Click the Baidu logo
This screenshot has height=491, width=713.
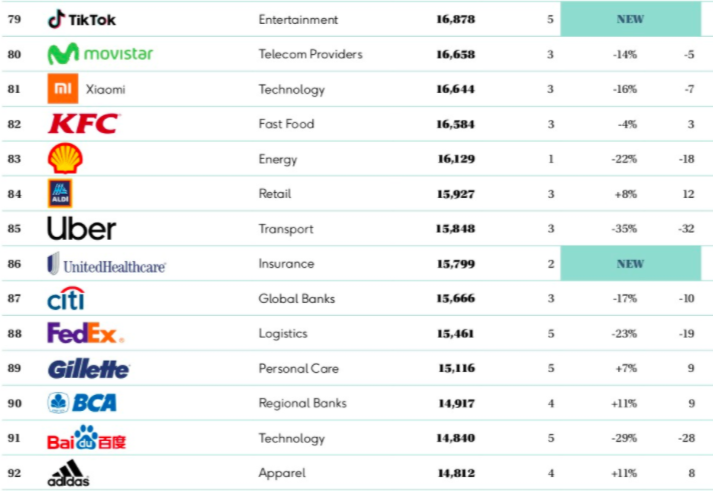coord(86,438)
